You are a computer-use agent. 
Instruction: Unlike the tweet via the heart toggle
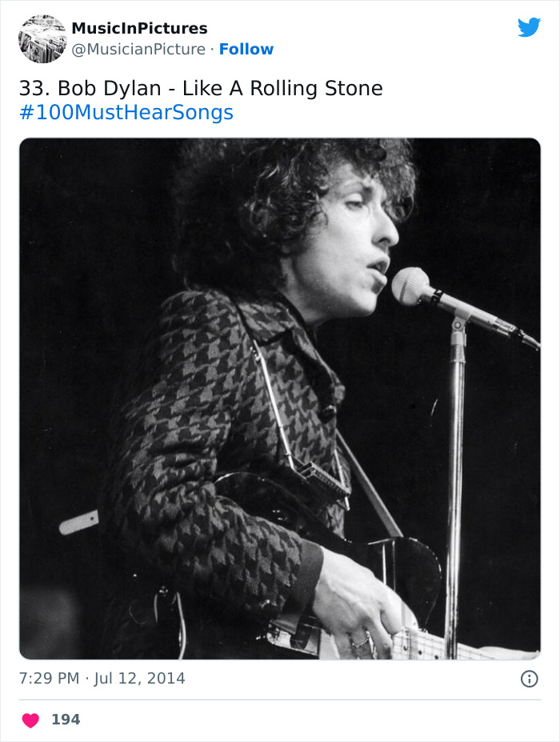30,720
